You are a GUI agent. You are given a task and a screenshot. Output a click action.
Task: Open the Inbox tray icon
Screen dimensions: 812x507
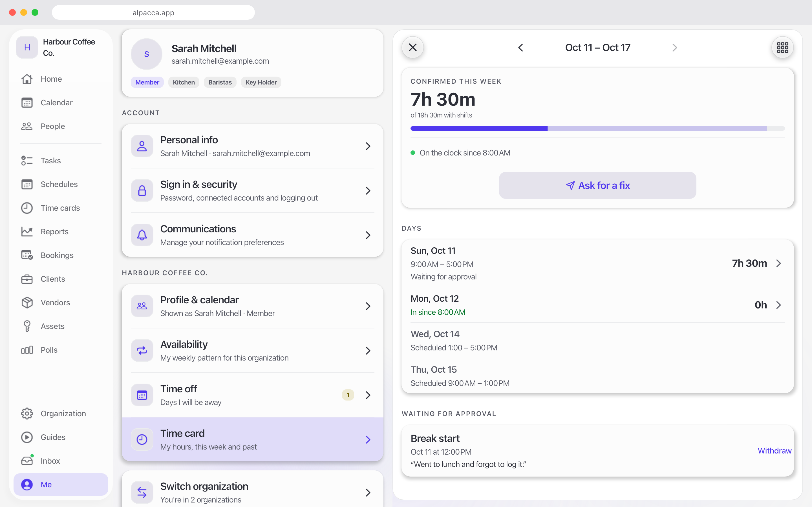click(27, 461)
